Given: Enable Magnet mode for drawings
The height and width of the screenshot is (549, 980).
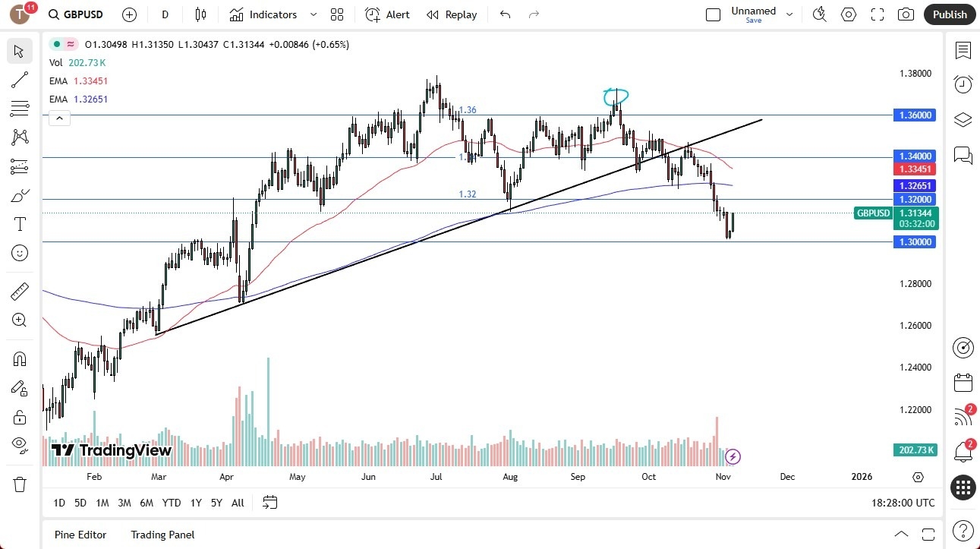Looking at the screenshot, I should (20, 358).
